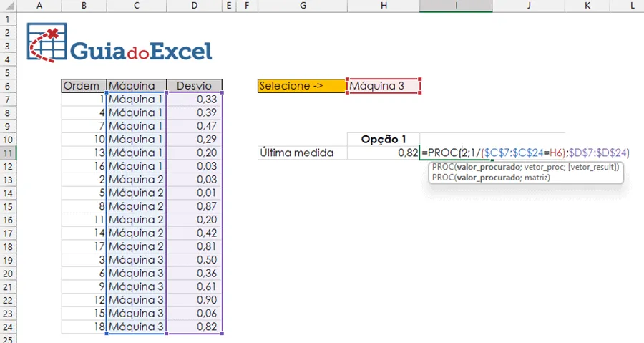Select row 6 header
The height and width of the screenshot is (343, 644).
tap(8, 86)
